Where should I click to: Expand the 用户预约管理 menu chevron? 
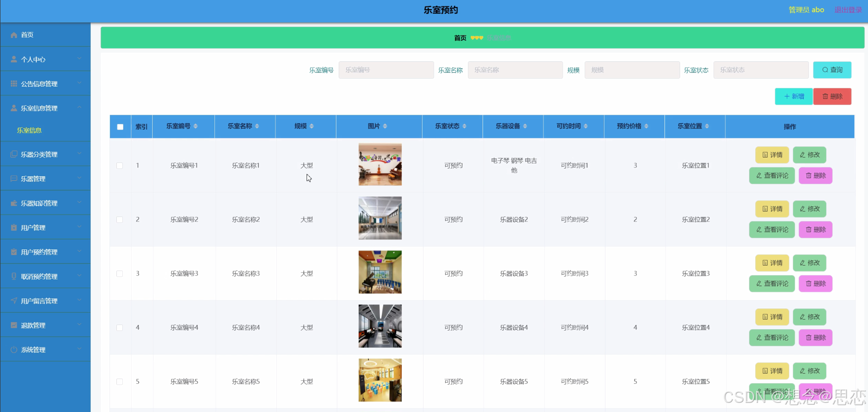[79, 251]
